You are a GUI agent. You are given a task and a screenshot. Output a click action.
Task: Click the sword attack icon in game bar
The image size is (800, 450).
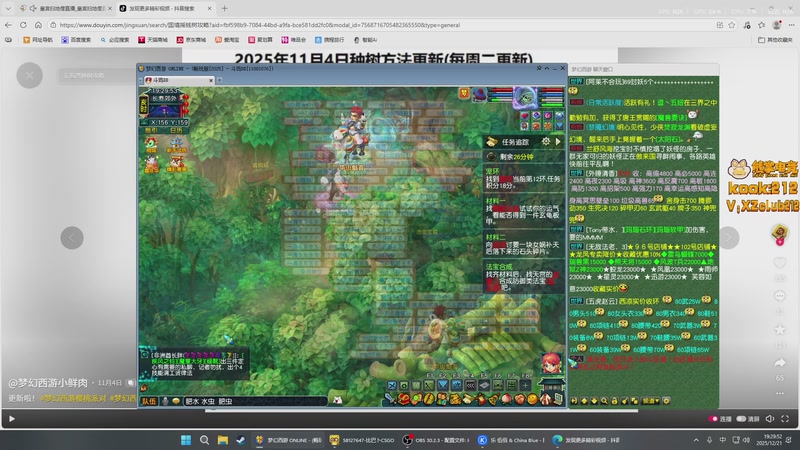[390, 399]
